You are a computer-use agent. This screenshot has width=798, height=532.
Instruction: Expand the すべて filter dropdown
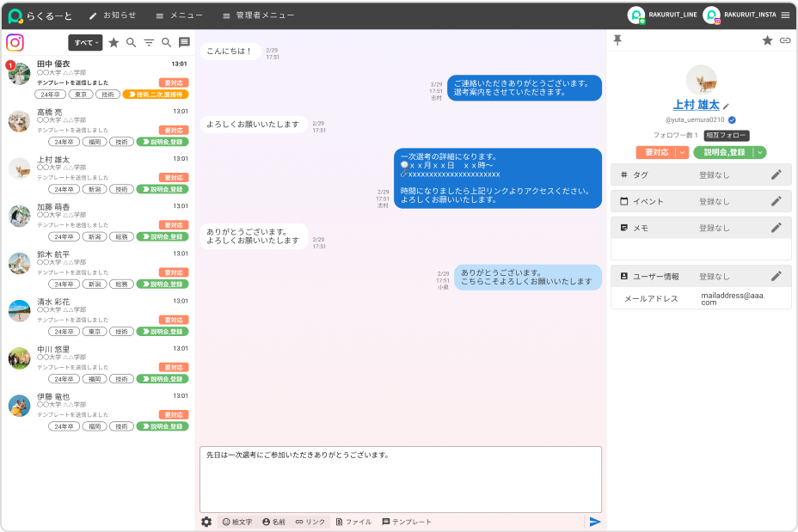(x=85, y=42)
